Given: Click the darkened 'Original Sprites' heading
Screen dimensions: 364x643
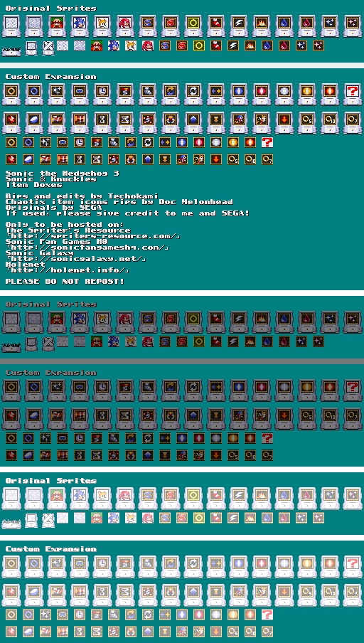Looking at the screenshot, I should point(50,304).
